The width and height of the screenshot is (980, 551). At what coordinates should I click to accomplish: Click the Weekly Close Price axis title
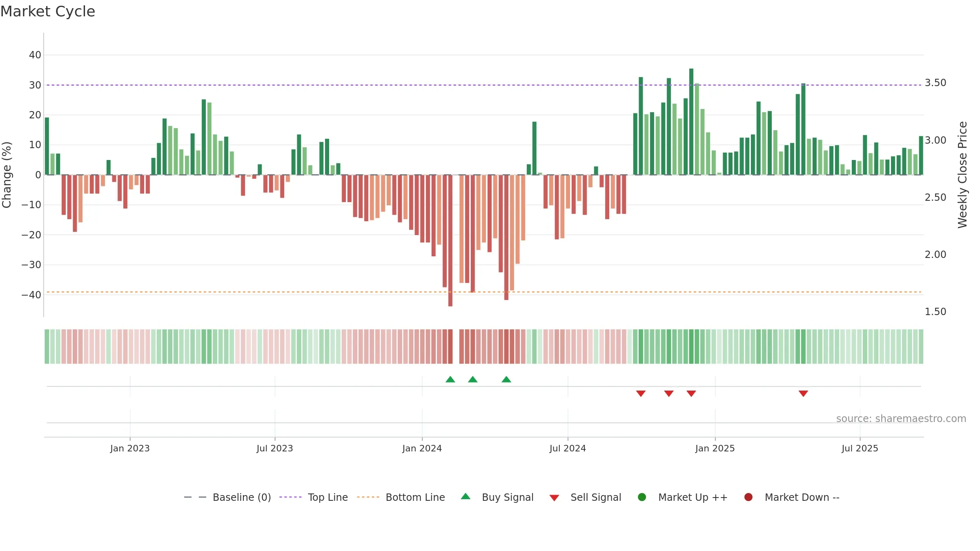[x=962, y=175]
